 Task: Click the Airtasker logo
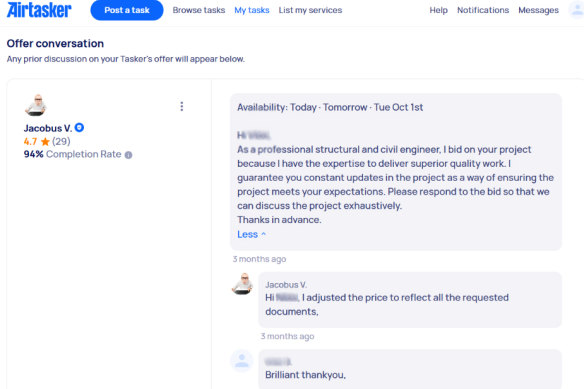point(39,10)
